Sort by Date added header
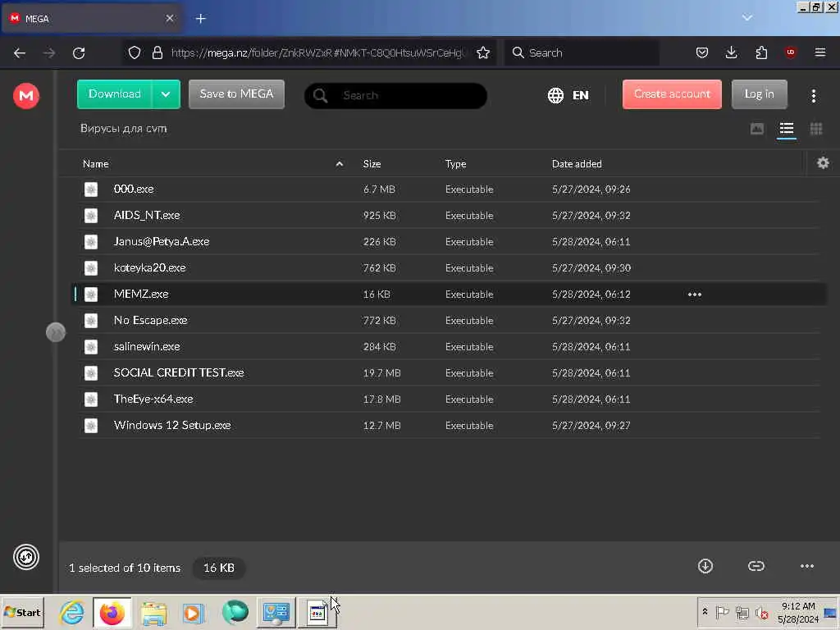Viewport: 840px width, 630px height. [x=577, y=164]
